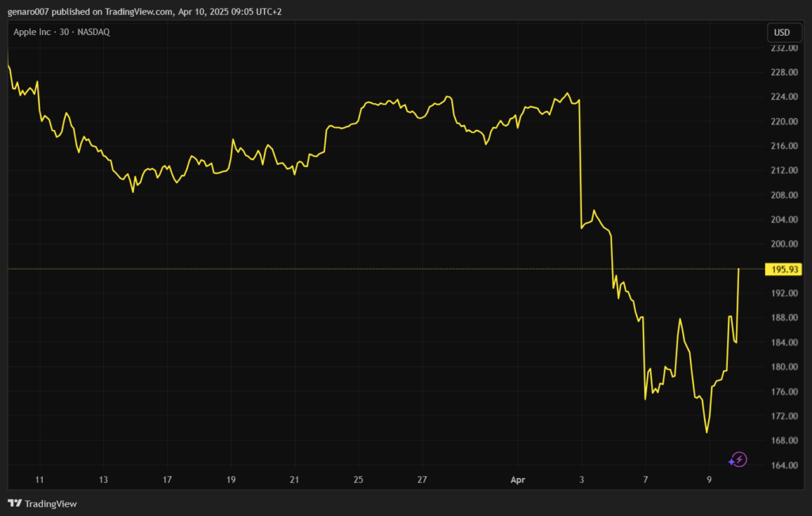Click date 25 on the time axis

tap(358, 480)
